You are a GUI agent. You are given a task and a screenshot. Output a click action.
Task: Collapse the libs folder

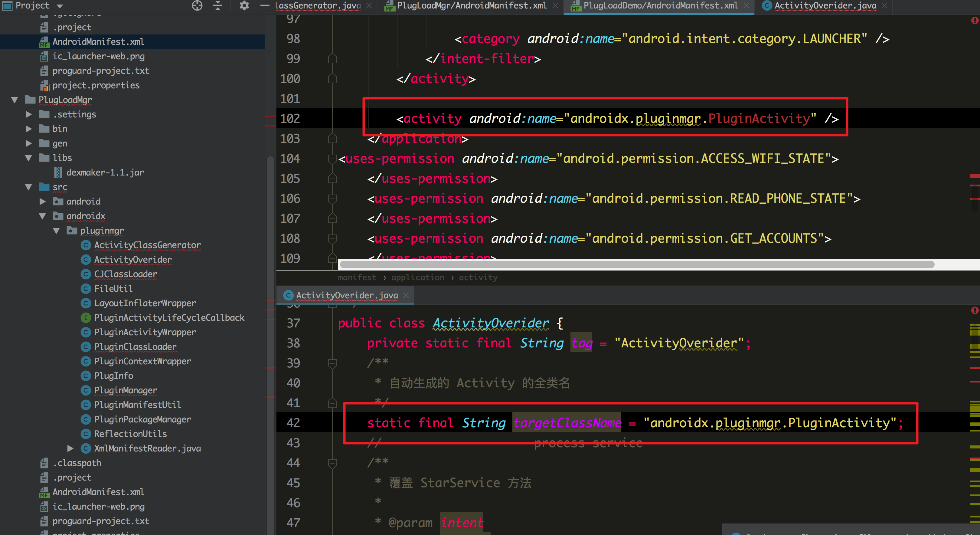(x=28, y=158)
